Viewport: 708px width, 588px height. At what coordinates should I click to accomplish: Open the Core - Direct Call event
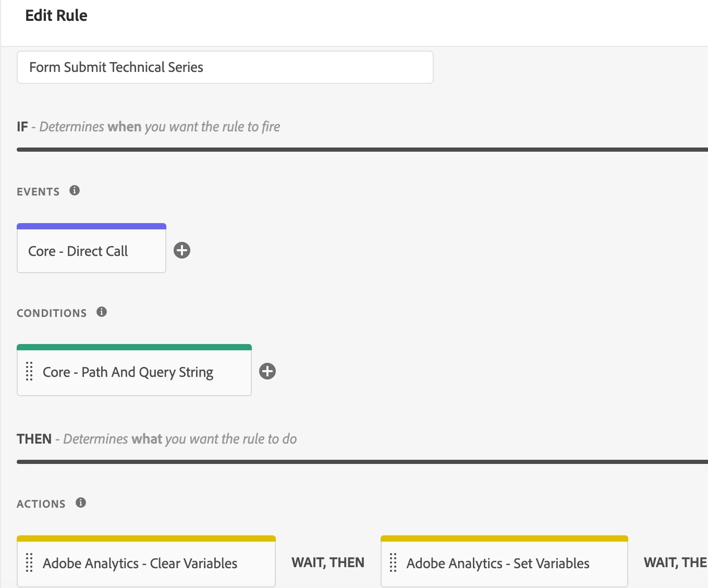[x=78, y=251]
